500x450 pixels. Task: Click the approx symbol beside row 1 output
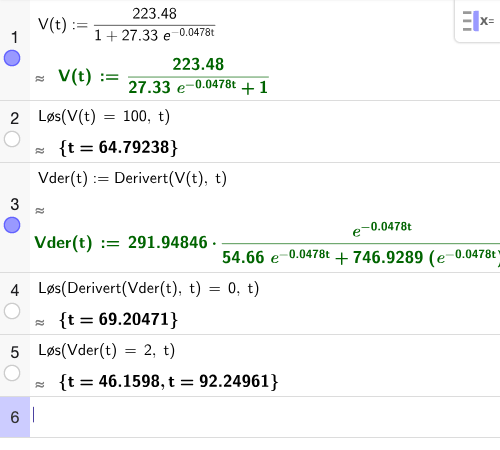pos(40,79)
